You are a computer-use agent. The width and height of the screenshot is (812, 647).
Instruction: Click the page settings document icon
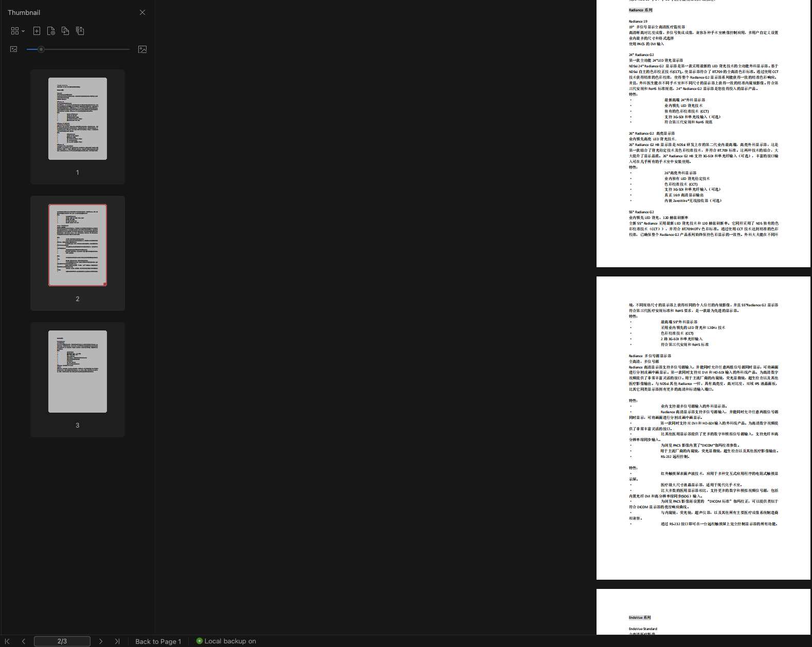[51, 31]
